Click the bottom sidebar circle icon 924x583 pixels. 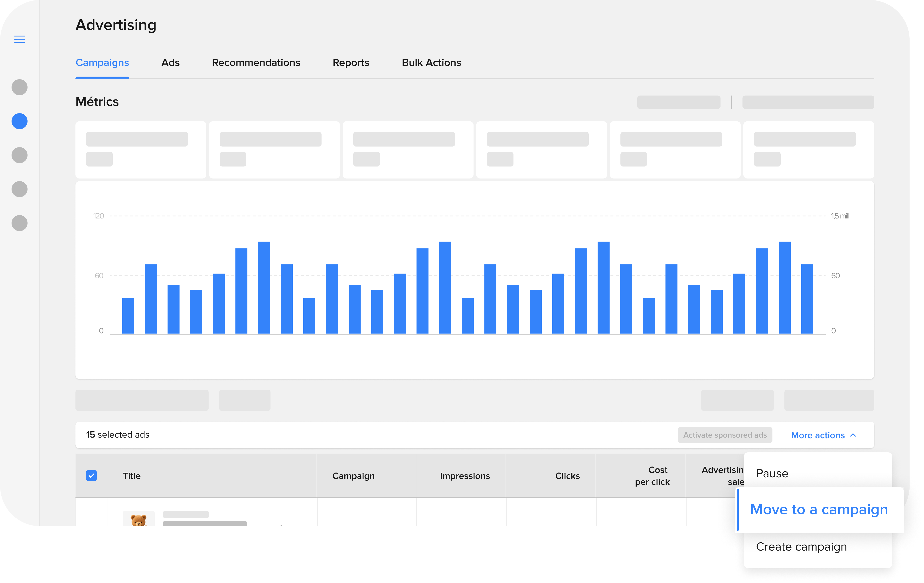coord(20,223)
